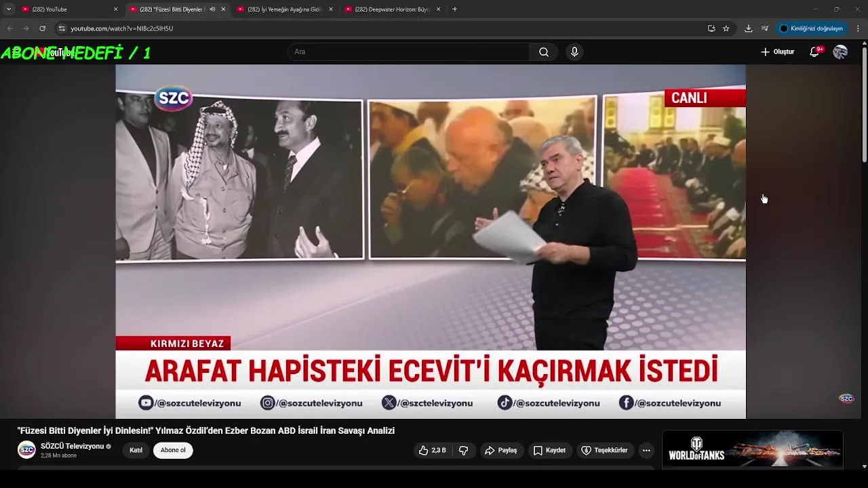Reload the current page
Screen dimensions: 868x488
click(42, 28)
